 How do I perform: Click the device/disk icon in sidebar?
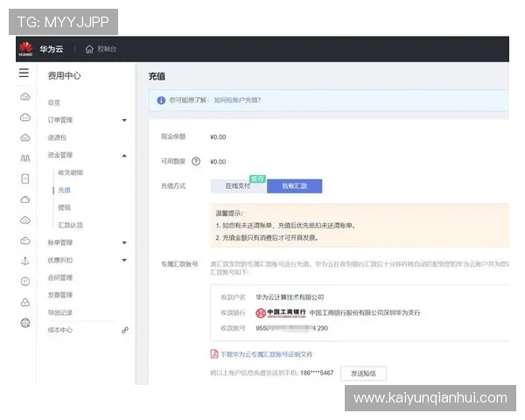pos(25,178)
